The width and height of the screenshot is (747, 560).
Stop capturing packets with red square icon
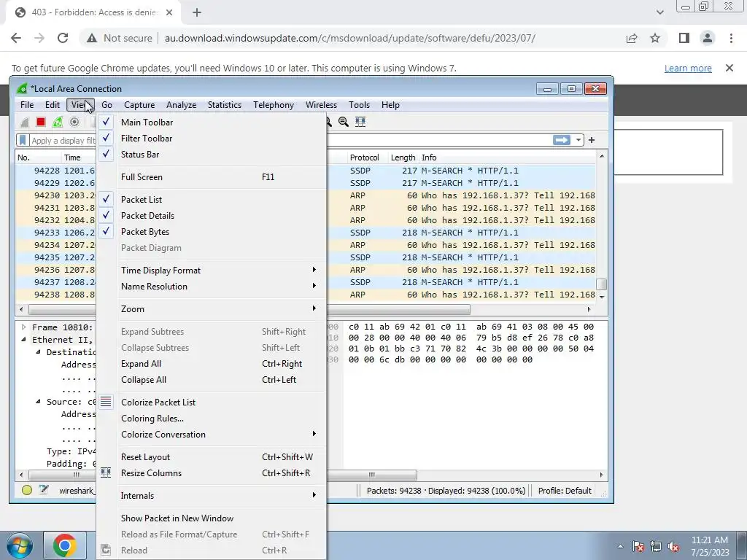(41, 122)
